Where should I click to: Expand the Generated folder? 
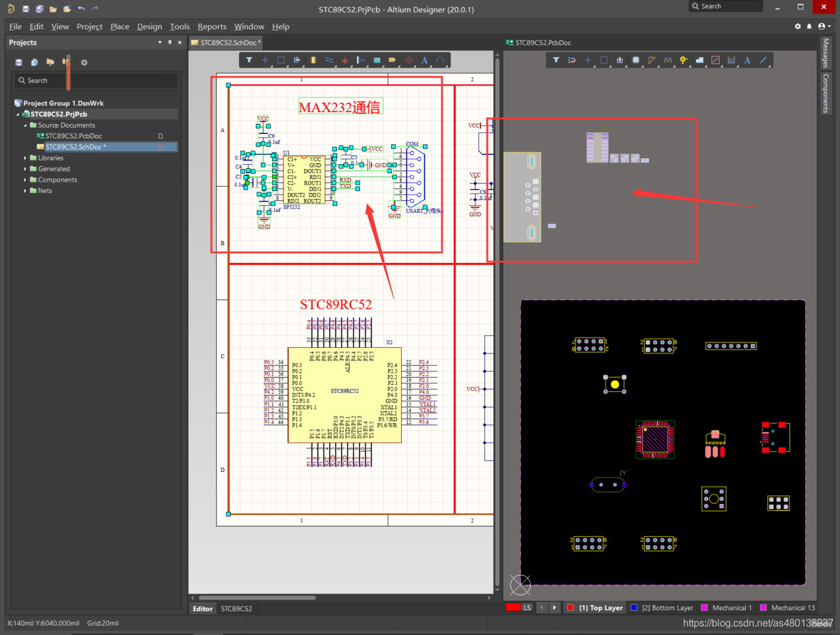25,169
